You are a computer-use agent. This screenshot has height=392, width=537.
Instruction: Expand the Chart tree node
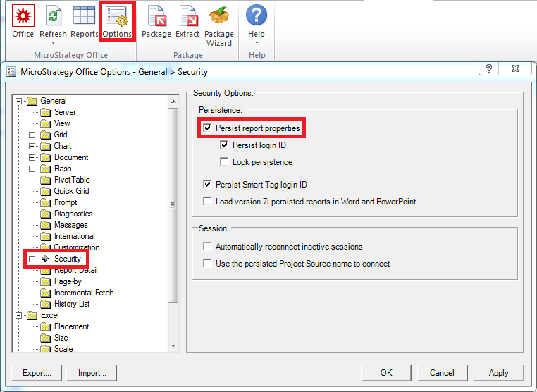pos(32,147)
